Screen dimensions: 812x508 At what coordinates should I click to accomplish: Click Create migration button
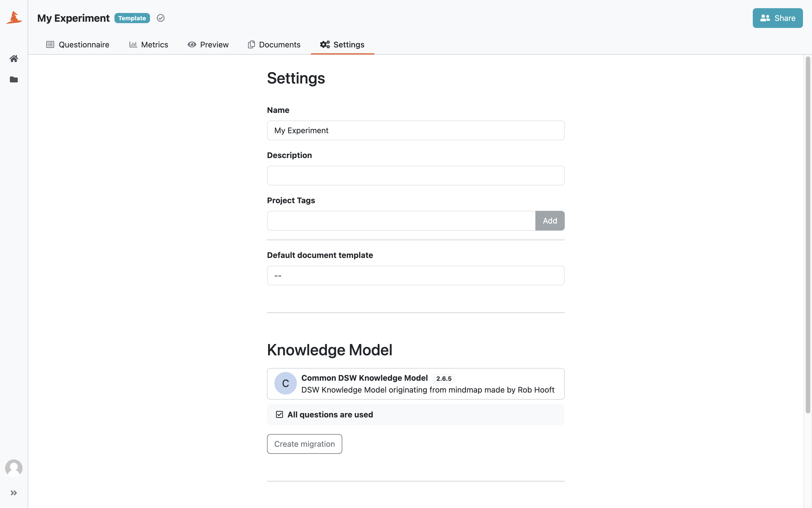point(305,444)
